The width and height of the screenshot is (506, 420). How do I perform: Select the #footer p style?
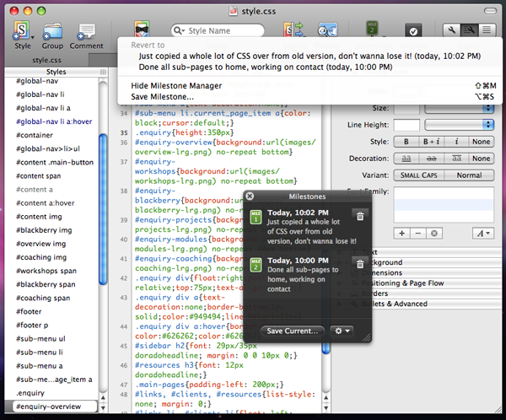click(x=32, y=325)
